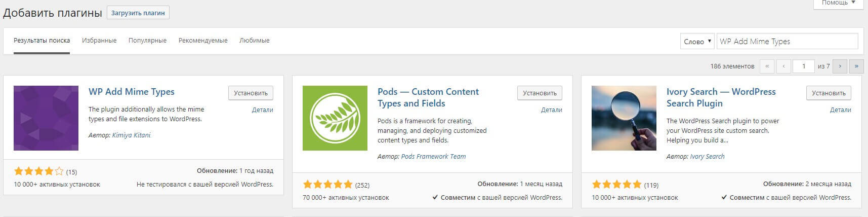The width and height of the screenshot is (868, 217).
Task: Click the Добавить плагины page heading
Action: point(53,13)
